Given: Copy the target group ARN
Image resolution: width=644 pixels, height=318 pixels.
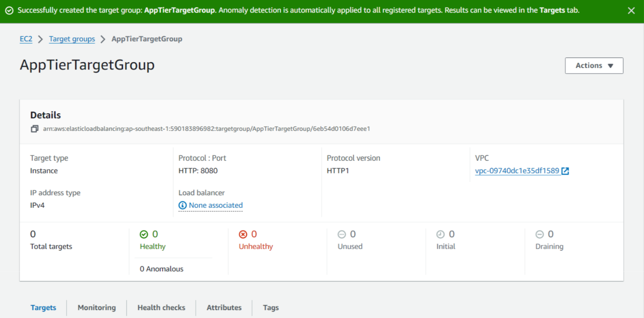Looking at the screenshot, I should [34, 129].
